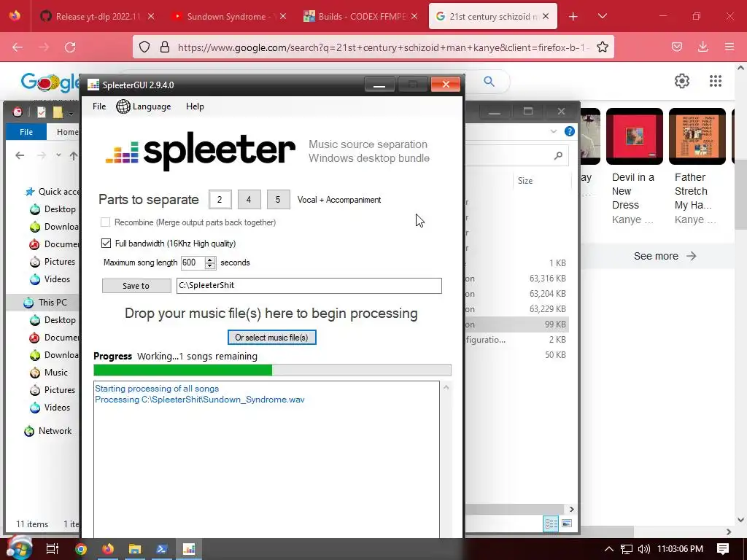Open the Firefox hamburger menu
The width and height of the screenshot is (747, 560).
[x=729, y=47]
